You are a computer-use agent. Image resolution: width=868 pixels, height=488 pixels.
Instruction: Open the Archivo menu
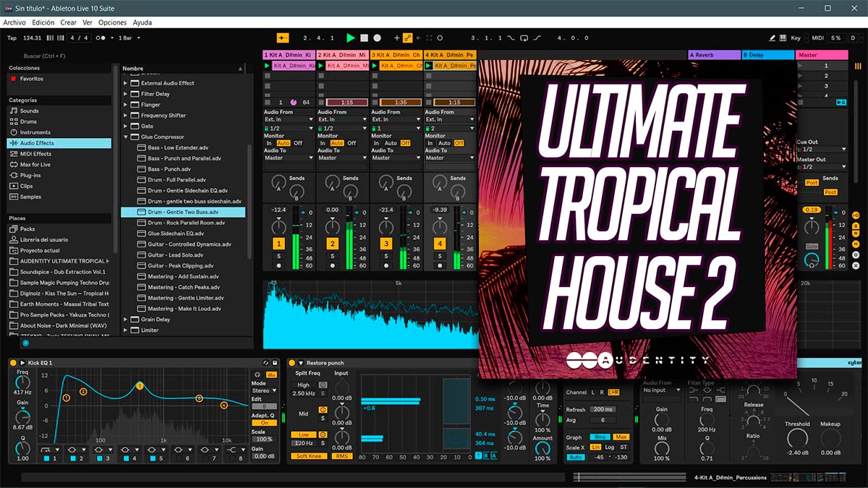[14, 22]
